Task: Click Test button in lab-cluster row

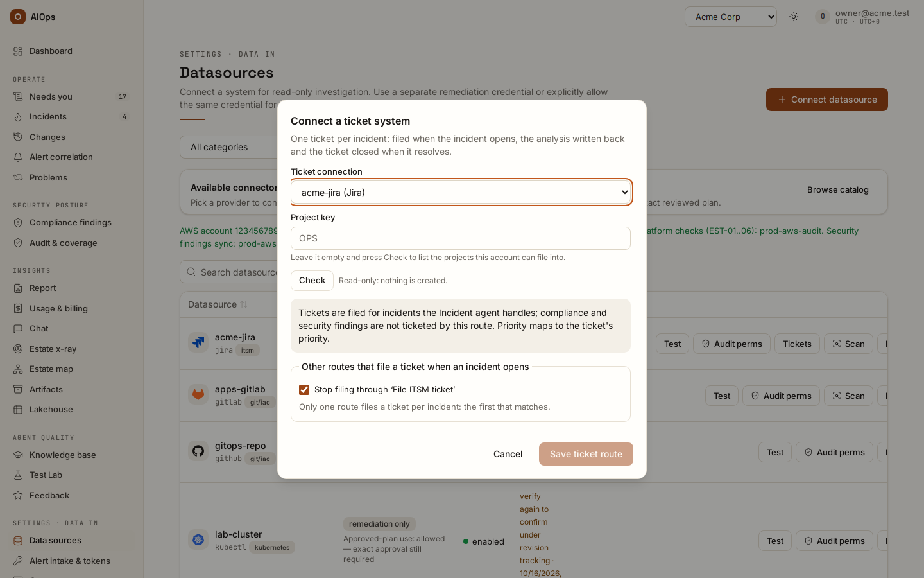Action: click(775, 541)
